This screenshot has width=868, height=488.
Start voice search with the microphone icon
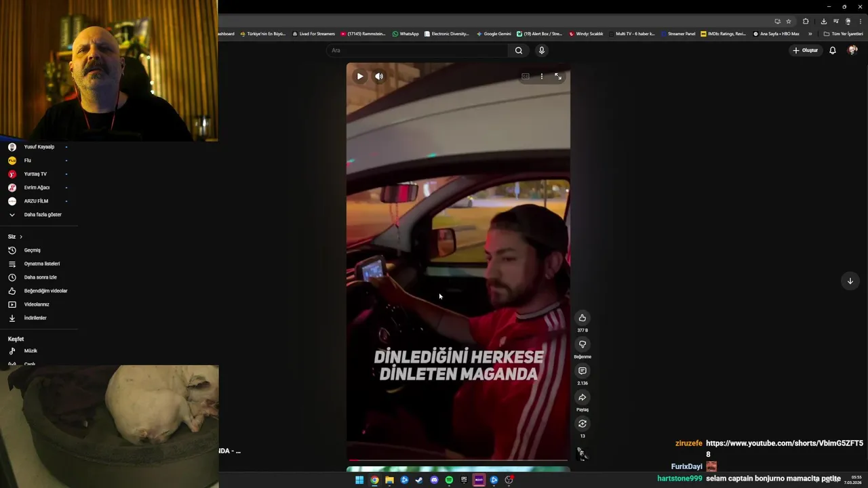click(x=541, y=50)
